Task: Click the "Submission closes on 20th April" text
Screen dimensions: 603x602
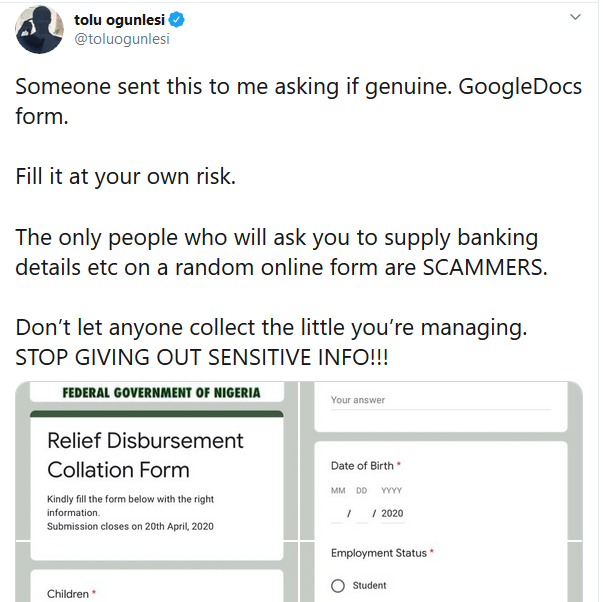Action: pos(130,526)
